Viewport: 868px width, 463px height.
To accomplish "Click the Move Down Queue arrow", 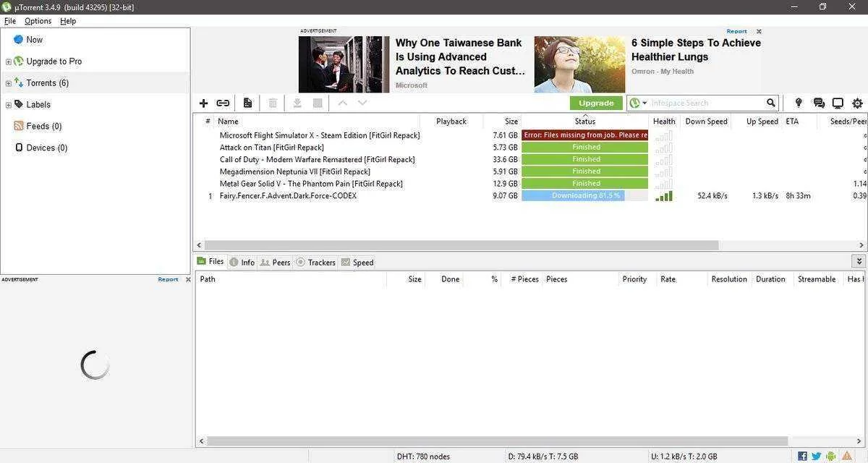I will pyautogui.click(x=362, y=103).
